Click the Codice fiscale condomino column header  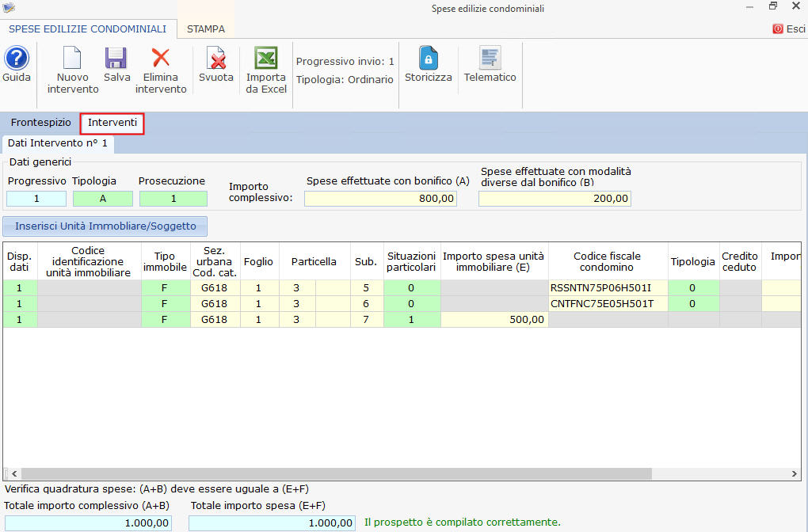[x=608, y=261]
